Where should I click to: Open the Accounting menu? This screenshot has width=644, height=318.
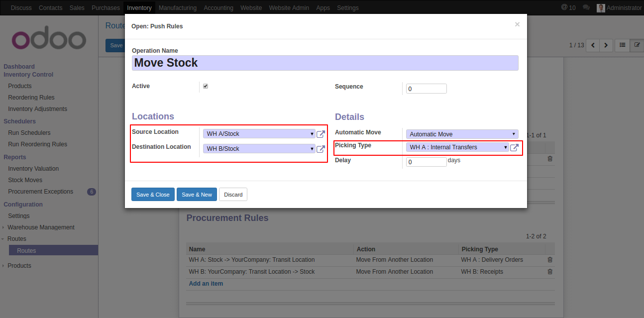click(218, 8)
